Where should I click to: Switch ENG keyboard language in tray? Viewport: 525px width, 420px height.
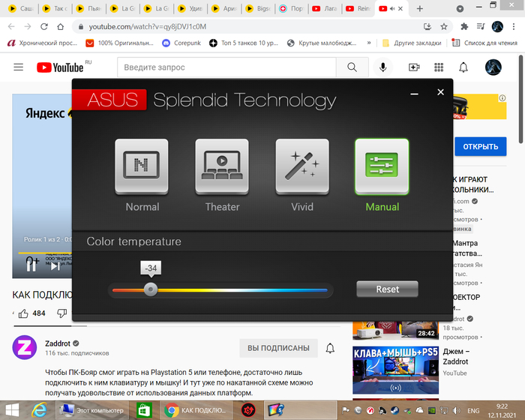(x=473, y=410)
